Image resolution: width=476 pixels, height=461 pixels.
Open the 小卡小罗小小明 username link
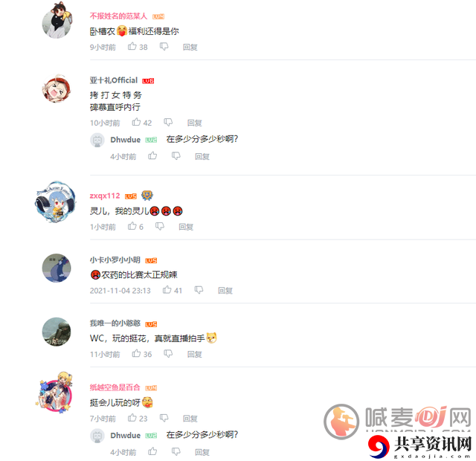click(x=115, y=259)
